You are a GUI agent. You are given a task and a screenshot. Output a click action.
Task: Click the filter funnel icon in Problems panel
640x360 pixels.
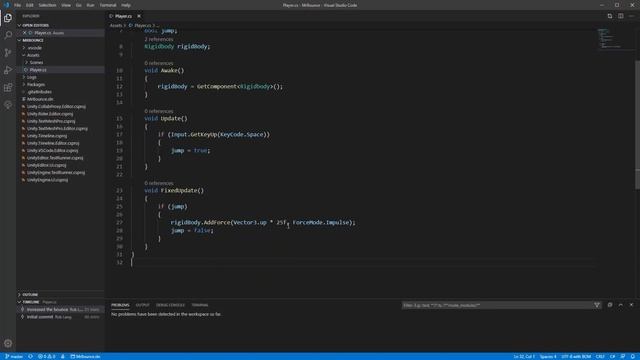click(x=597, y=305)
